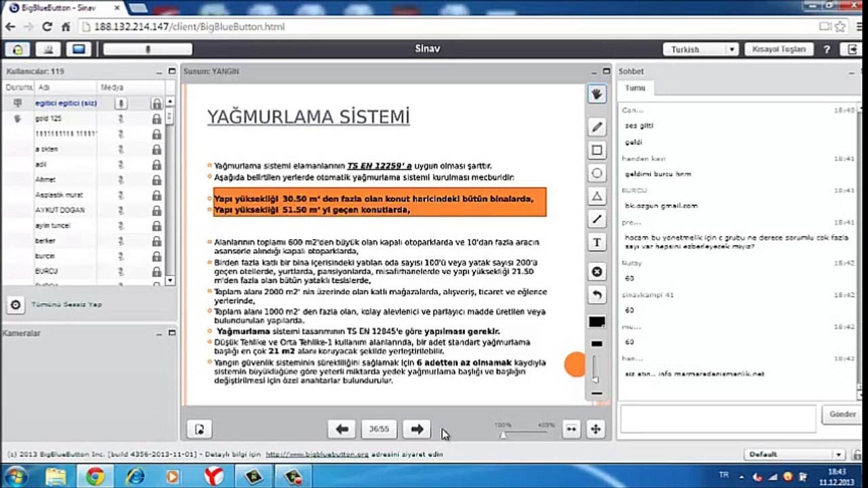Select the text annotation tool
The height and width of the screenshot is (488, 868).
point(597,242)
